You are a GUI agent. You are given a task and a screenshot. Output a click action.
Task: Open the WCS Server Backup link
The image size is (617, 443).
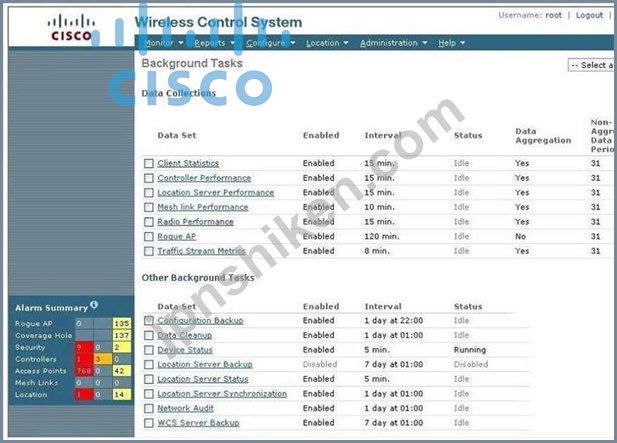pyautogui.click(x=198, y=423)
